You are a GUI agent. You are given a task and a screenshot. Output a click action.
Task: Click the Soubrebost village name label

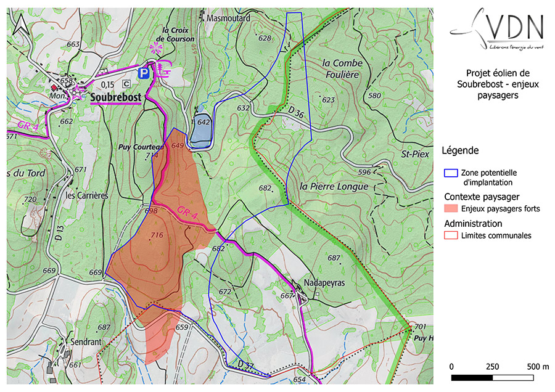pyautogui.click(x=116, y=97)
